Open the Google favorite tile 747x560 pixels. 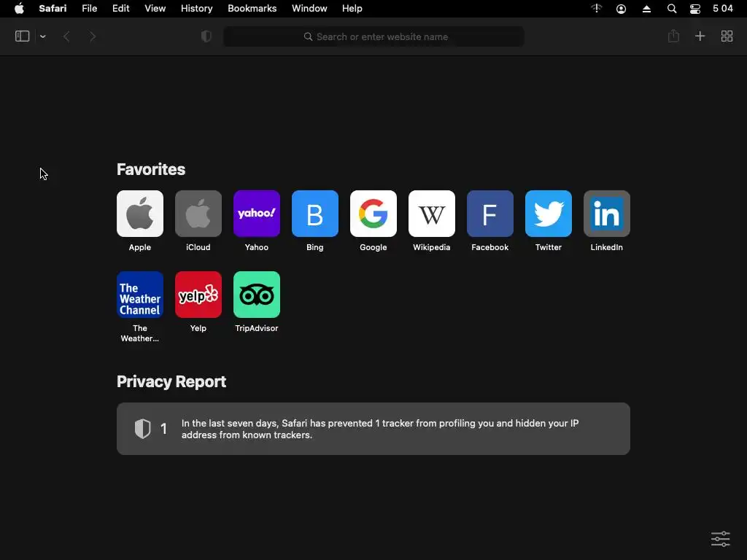tap(373, 214)
